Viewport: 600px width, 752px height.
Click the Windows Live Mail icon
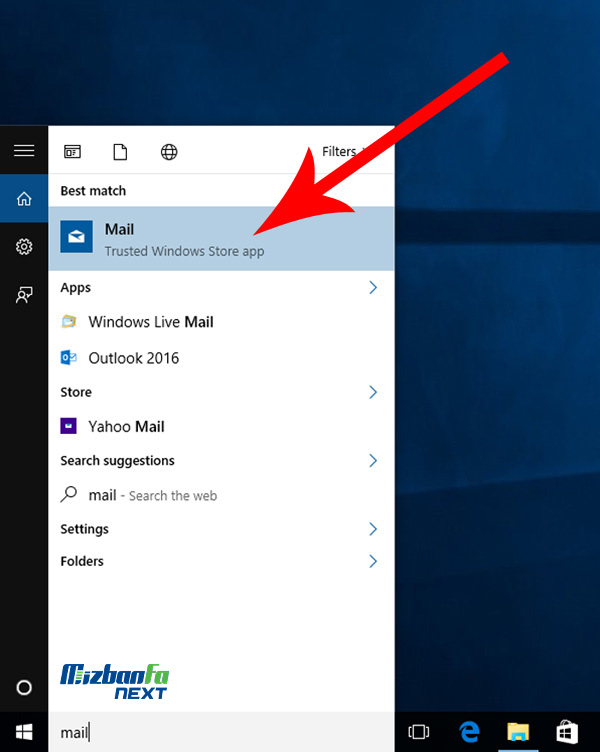69,321
